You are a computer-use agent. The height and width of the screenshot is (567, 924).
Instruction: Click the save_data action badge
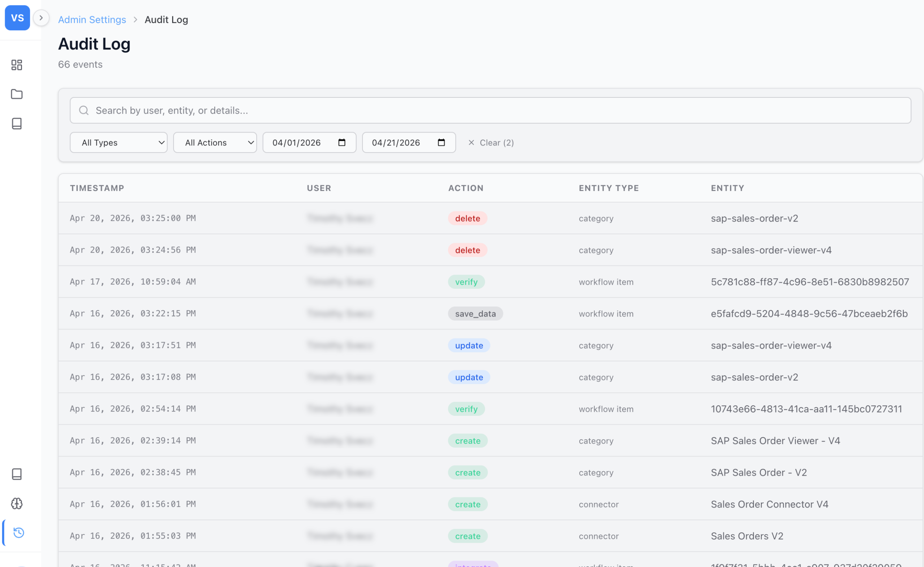click(475, 314)
